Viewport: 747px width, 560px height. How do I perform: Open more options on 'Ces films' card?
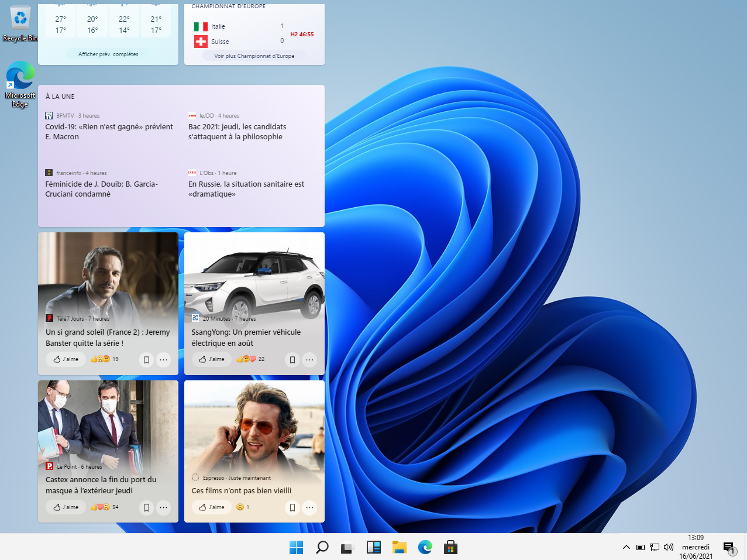tap(310, 507)
